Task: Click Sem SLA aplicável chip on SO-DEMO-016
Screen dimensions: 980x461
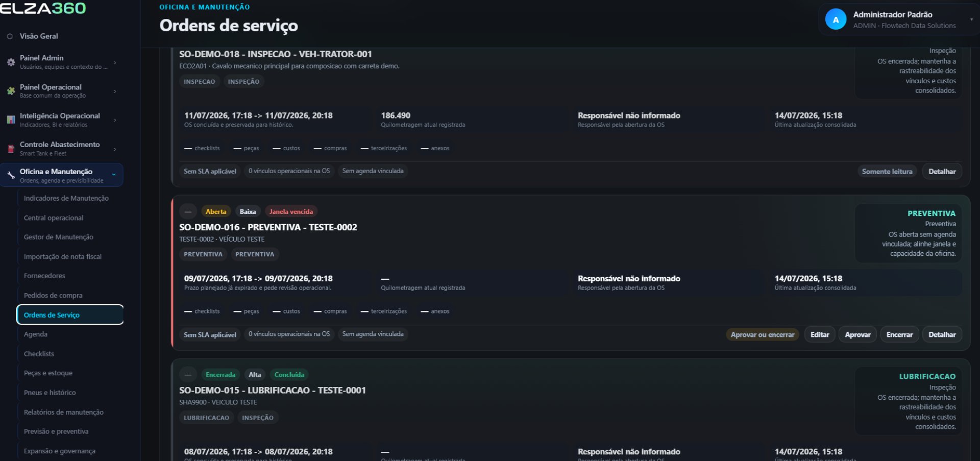Action: tap(210, 334)
